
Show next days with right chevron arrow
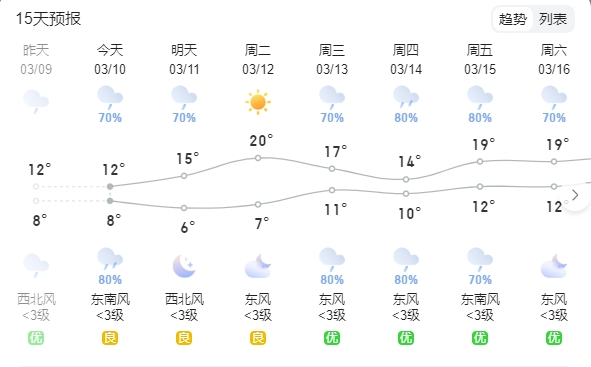click(575, 195)
